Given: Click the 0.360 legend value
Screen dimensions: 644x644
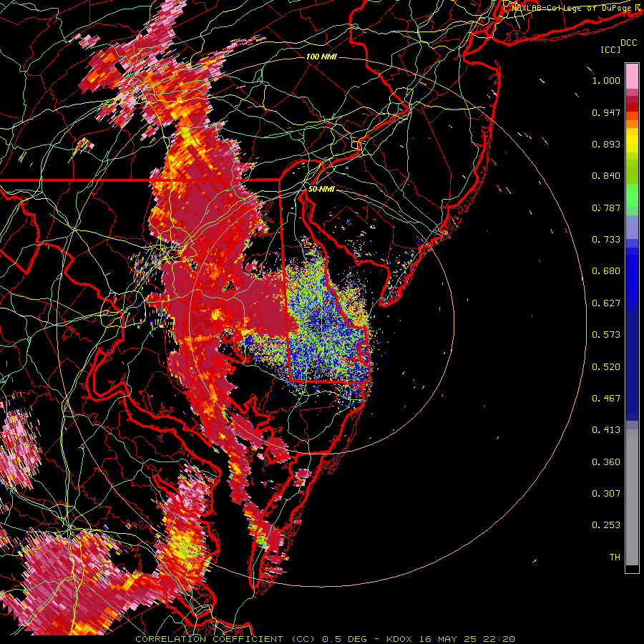Looking at the screenshot, I should click(x=606, y=462).
